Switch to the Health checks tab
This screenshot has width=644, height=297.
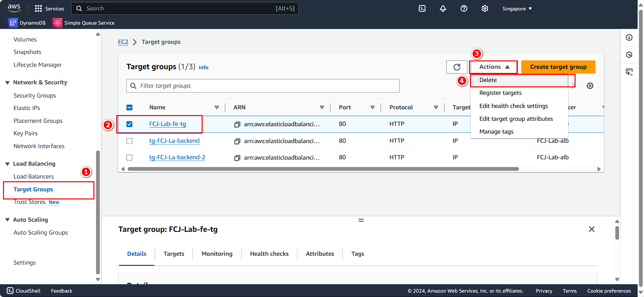pyautogui.click(x=269, y=254)
